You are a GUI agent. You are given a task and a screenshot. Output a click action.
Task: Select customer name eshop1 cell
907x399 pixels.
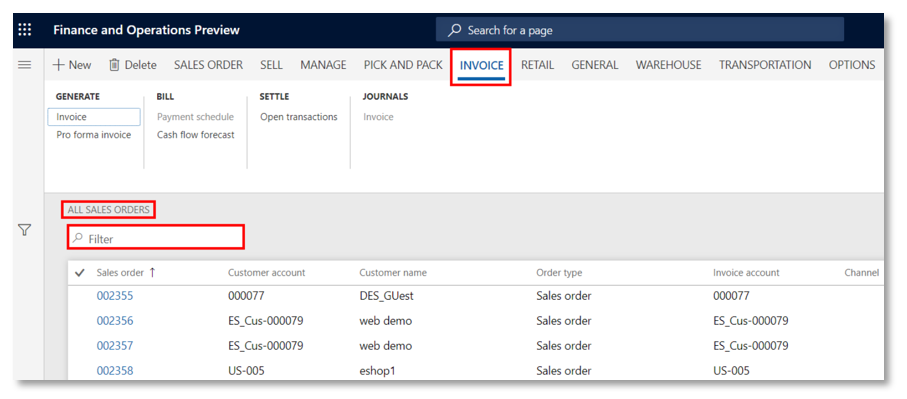[377, 371]
